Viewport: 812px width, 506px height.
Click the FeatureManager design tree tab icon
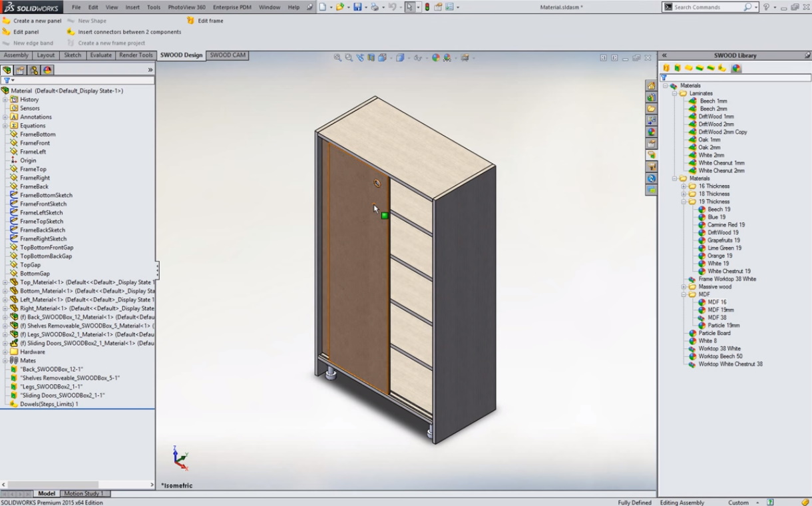pyautogui.click(x=7, y=70)
